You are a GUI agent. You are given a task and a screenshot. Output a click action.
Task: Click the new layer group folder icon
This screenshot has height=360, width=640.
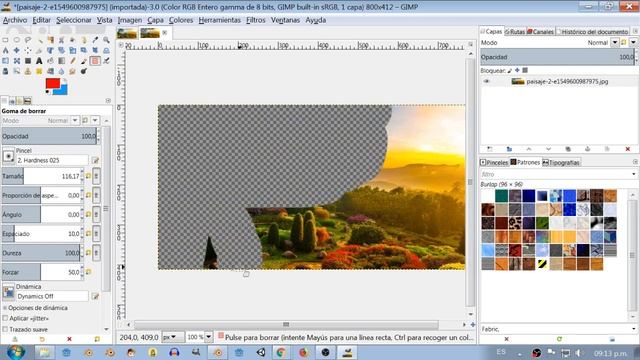tap(509, 149)
